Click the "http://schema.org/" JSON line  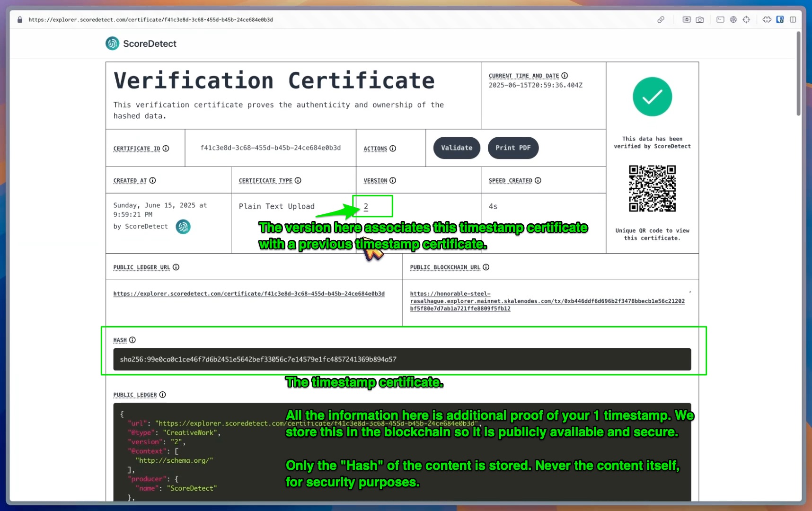tap(174, 460)
